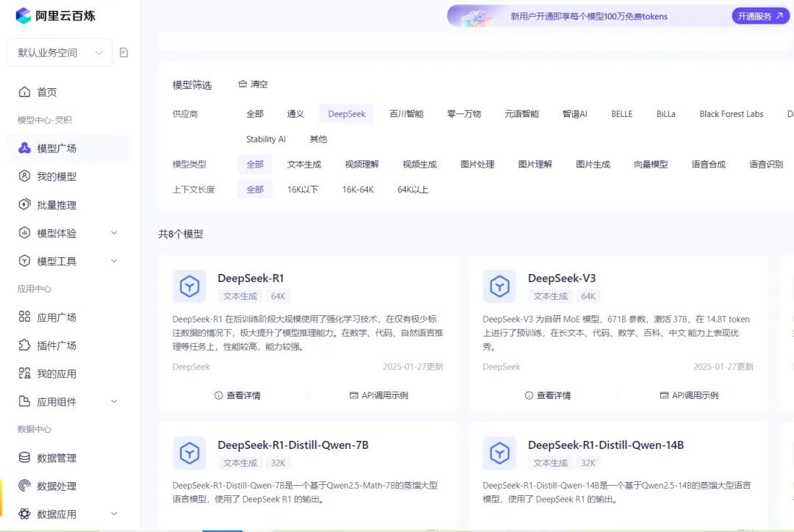Click the 清空 clear filter icon
This screenshot has height=532, width=794.
pyautogui.click(x=243, y=84)
